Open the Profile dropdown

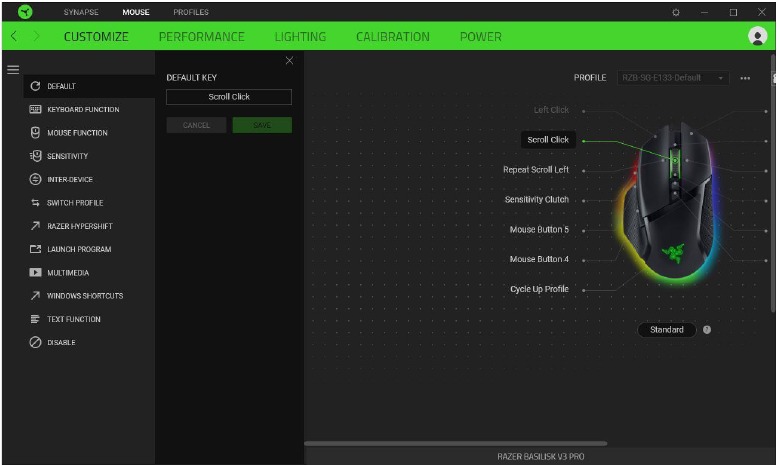[672, 78]
